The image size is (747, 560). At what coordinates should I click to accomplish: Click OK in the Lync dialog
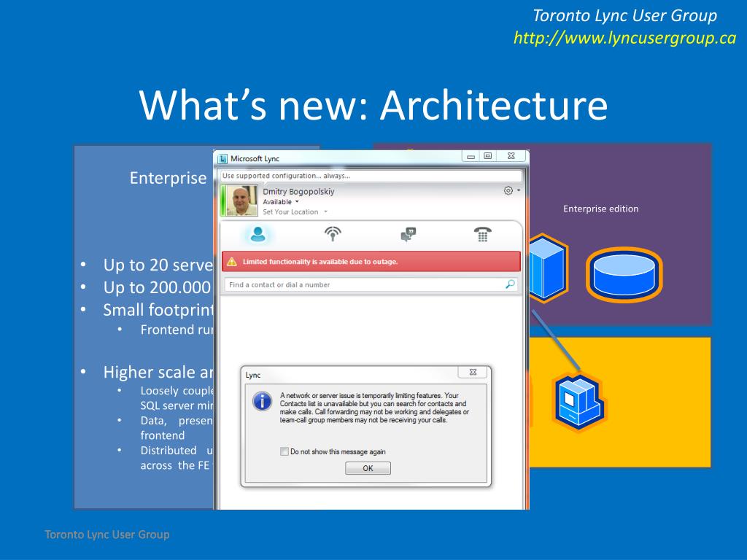(x=368, y=468)
